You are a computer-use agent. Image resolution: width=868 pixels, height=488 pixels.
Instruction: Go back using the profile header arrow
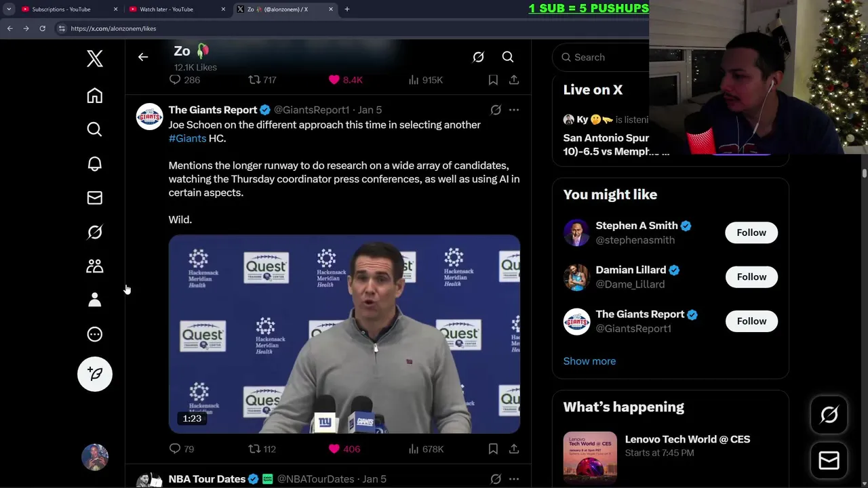pos(143,57)
